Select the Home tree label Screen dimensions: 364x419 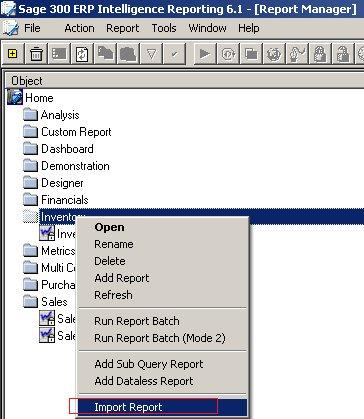pos(39,98)
